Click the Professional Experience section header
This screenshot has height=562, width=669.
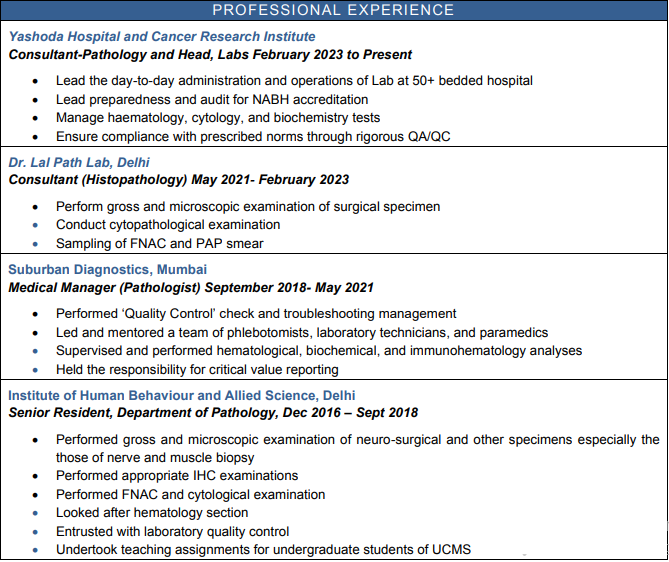coord(334,11)
